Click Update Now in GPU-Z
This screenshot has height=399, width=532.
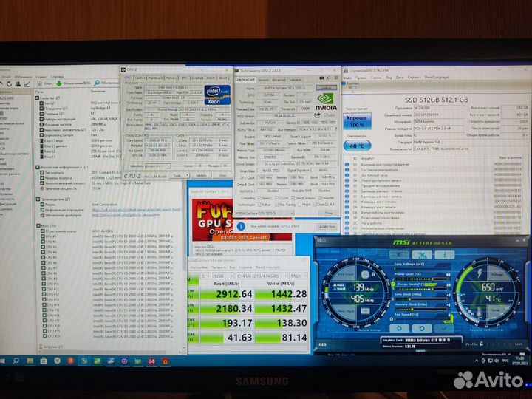click(327, 226)
